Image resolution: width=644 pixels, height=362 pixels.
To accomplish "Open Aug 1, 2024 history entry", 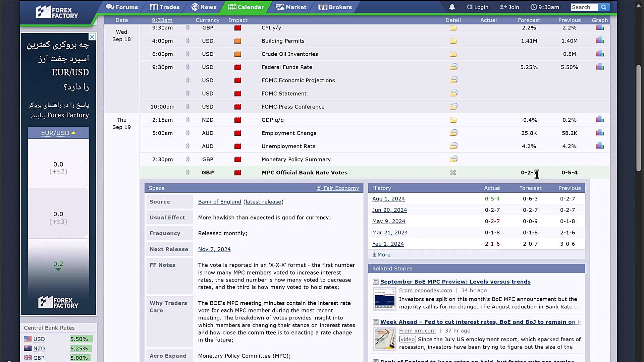I will click(x=388, y=199).
